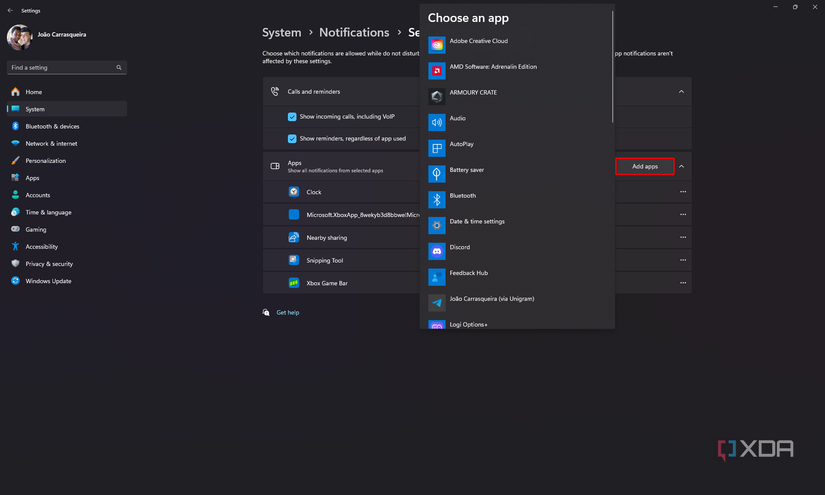Uncheck Show incoming calls, including VoIP
This screenshot has height=495, width=825.
[292, 116]
